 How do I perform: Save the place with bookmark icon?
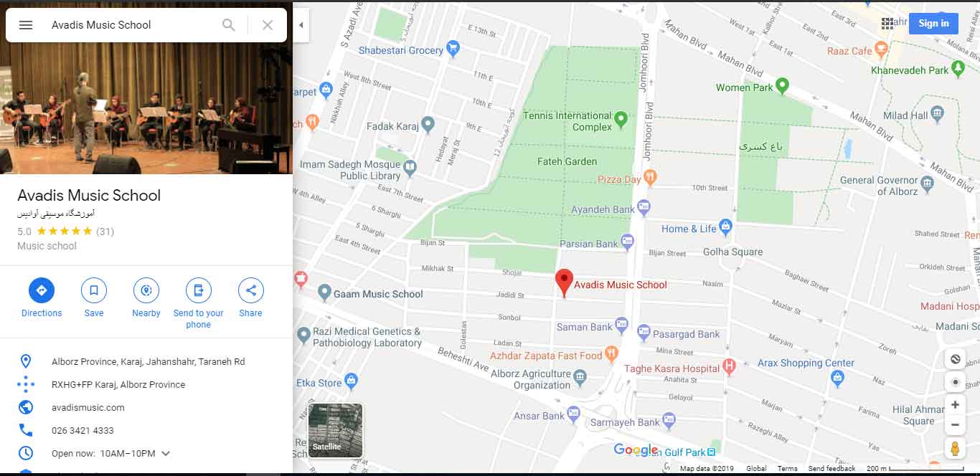pos(94,290)
